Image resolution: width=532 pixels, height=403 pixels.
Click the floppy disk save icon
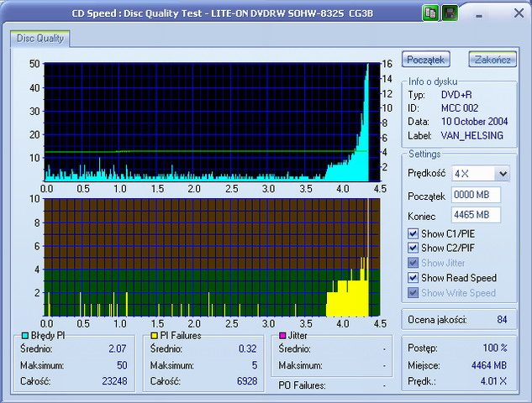pyautogui.click(x=450, y=13)
